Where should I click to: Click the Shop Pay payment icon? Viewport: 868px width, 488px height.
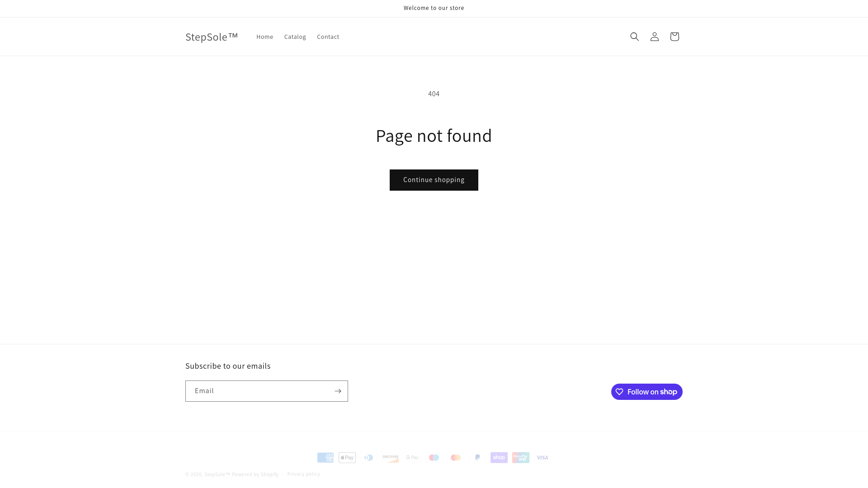click(x=499, y=458)
